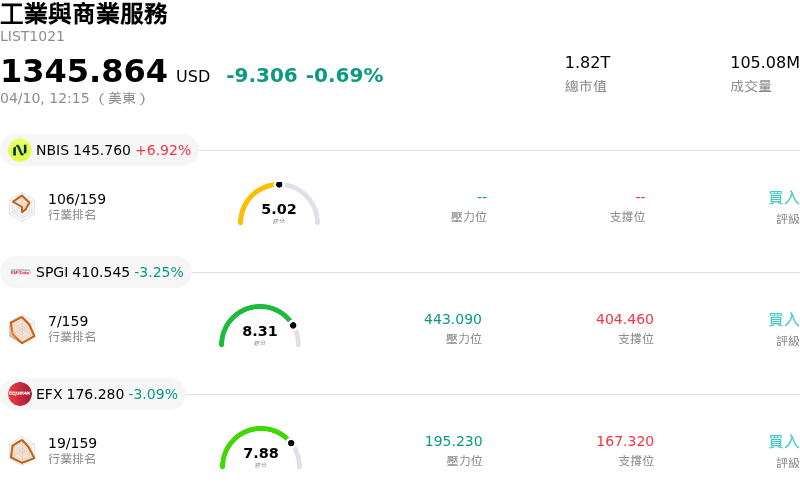Viewport: 800px width, 488px height.
Task: Click the SPGI company logo icon
Action: pos(20,272)
